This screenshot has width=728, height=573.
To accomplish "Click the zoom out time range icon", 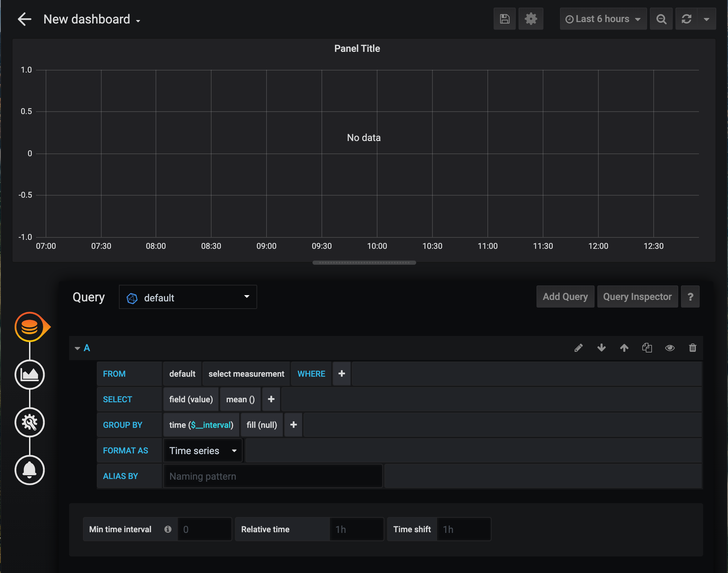I will (661, 19).
